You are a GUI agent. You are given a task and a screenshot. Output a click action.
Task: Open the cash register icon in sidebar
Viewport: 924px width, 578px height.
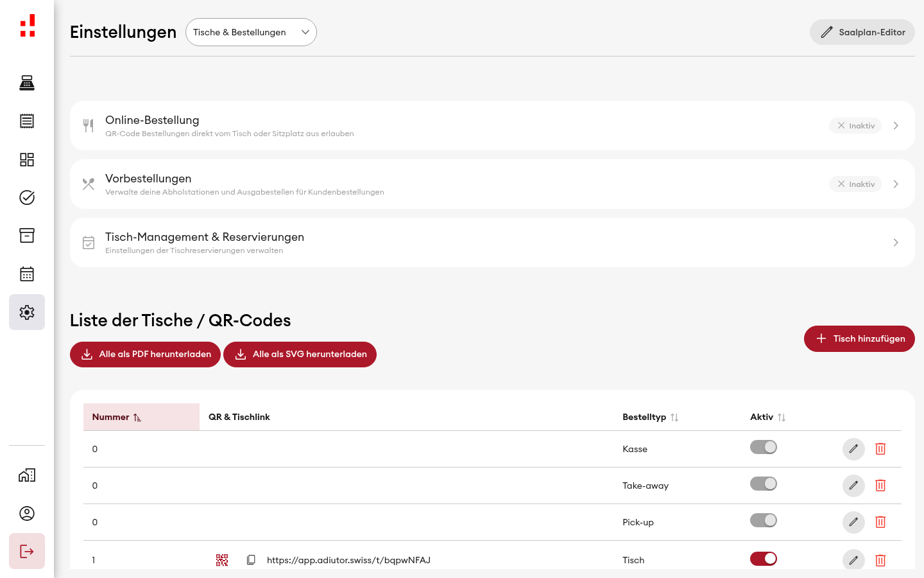27,83
